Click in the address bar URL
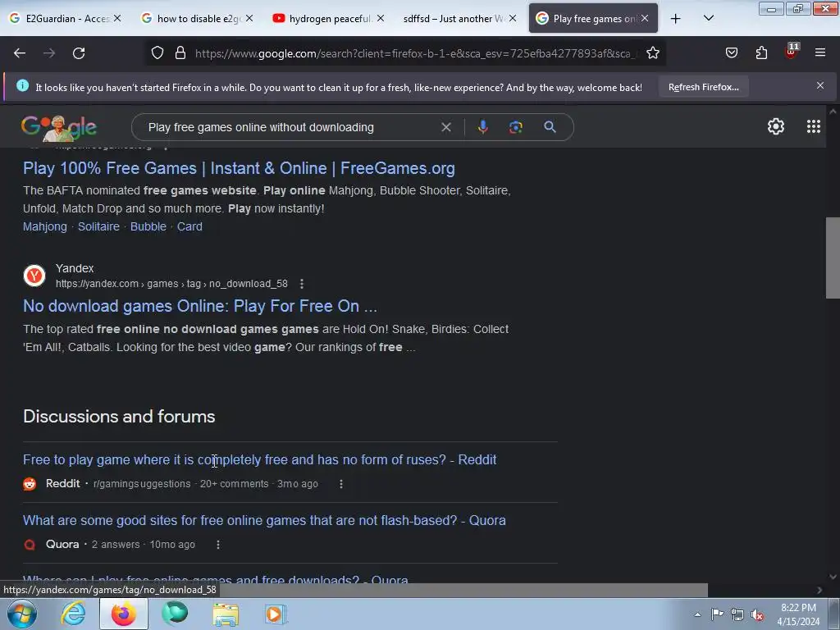Screen dimensions: 840x630 (x=416, y=53)
